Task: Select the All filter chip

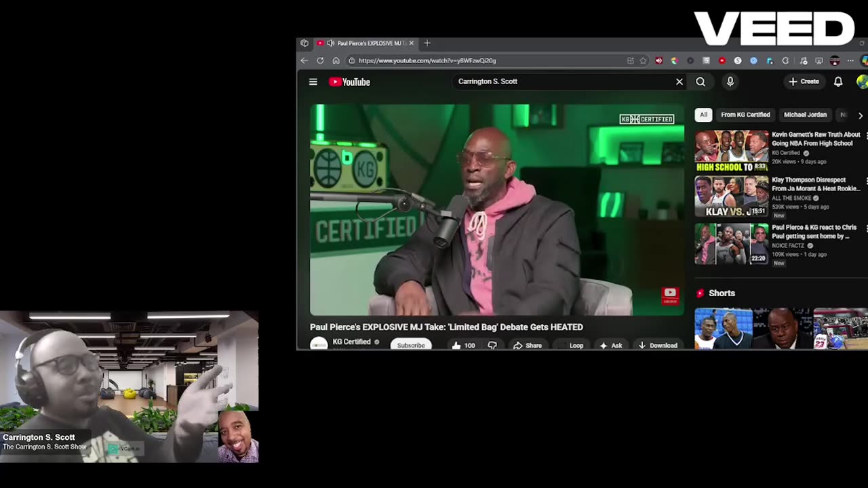Action: tap(703, 115)
